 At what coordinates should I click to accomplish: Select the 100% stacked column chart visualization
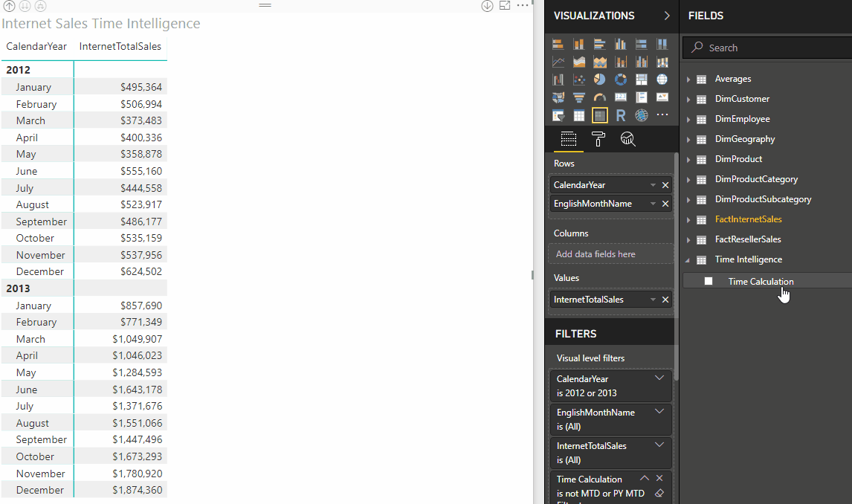tap(662, 44)
